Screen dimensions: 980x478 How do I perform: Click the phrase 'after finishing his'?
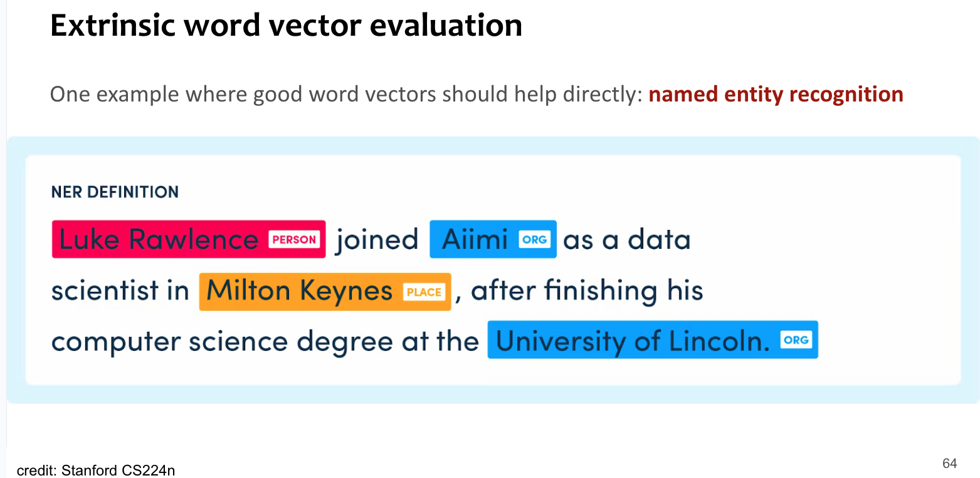point(587,291)
